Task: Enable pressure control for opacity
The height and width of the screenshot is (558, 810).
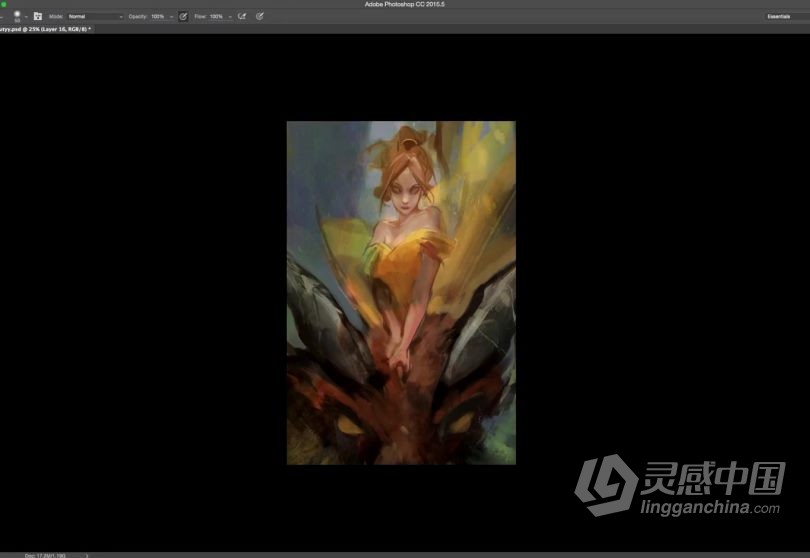Action: [x=184, y=17]
